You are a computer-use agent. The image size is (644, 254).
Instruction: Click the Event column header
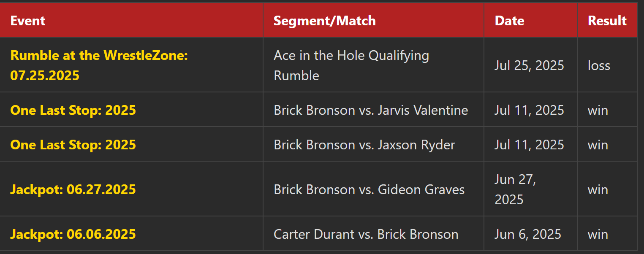click(x=131, y=21)
